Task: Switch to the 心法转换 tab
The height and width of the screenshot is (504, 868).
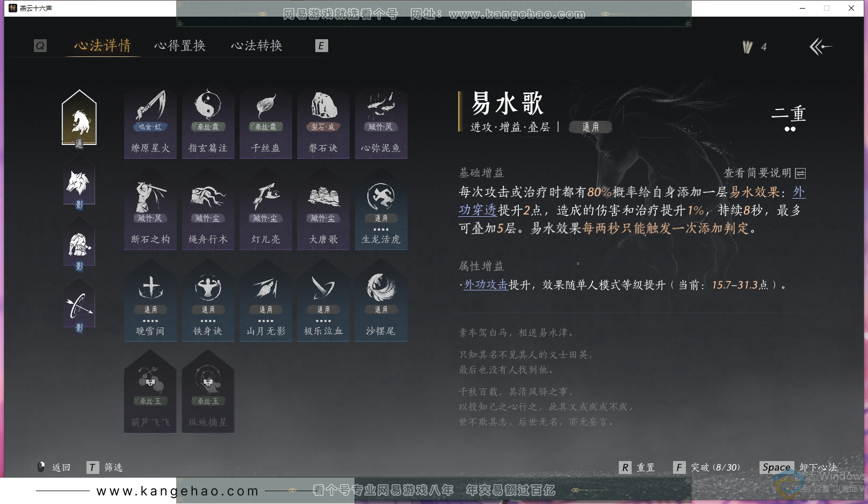Action: (257, 46)
